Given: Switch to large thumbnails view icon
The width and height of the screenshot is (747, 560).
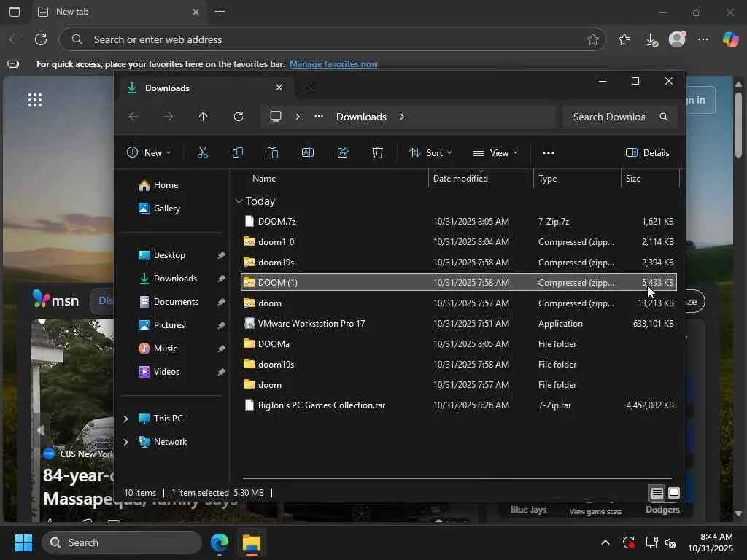Looking at the screenshot, I should click(674, 493).
